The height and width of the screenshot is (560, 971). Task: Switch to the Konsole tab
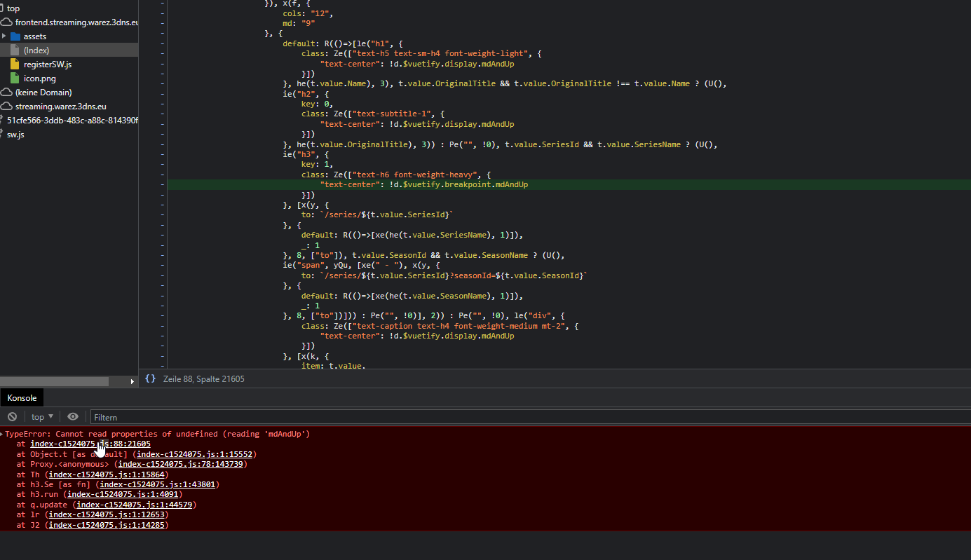[x=22, y=397]
